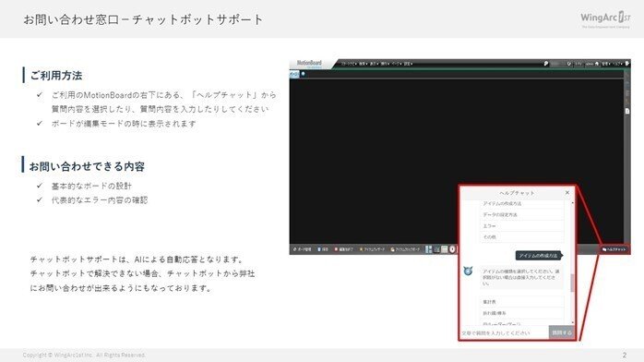Click the add-tab icon beside the board tab
This screenshot has height=362, width=644.
pyautogui.click(x=304, y=74)
